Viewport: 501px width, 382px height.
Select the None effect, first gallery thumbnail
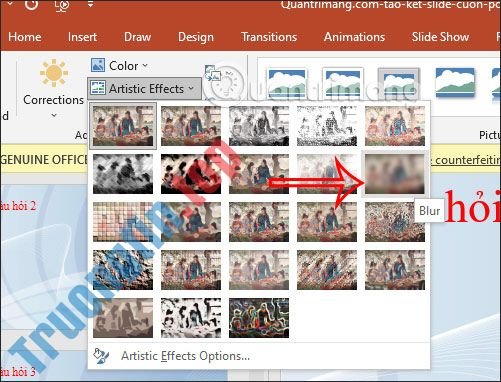(x=123, y=126)
